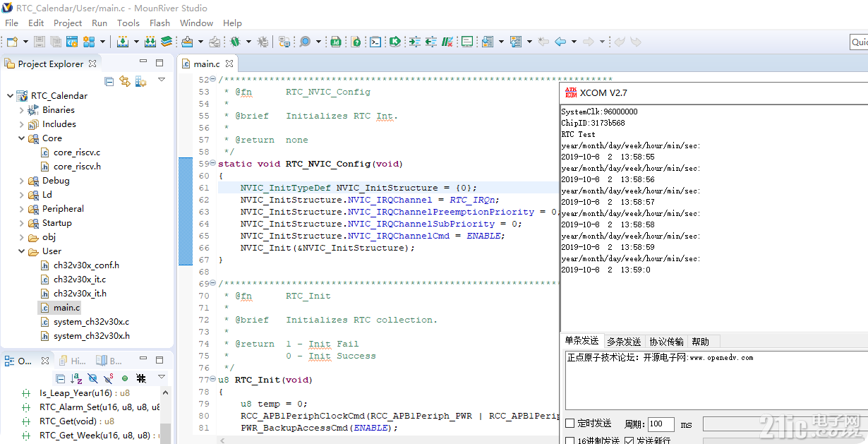Collapse the RTC_Calendar project node
Viewport: 868px width, 444px height.
[x=10, y=96]
